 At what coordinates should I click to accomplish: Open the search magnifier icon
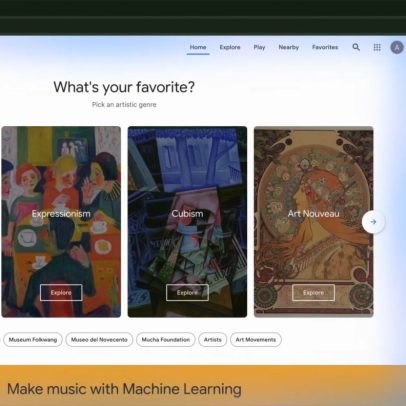point(356,47)
